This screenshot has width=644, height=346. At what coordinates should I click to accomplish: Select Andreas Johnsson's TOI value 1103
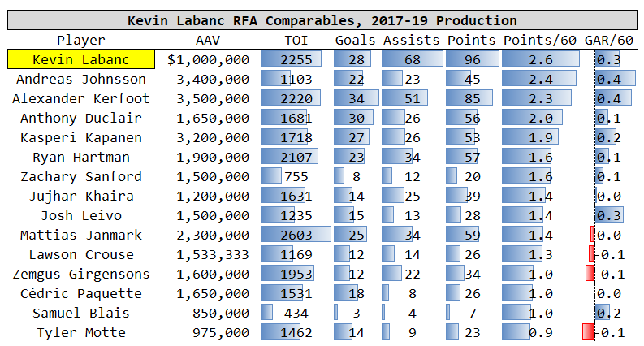[x=296, y=80]
